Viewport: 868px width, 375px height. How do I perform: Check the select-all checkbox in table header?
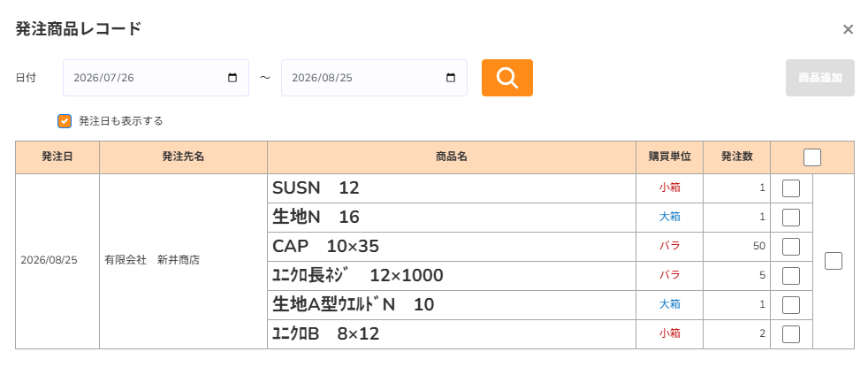pos(812,157)
